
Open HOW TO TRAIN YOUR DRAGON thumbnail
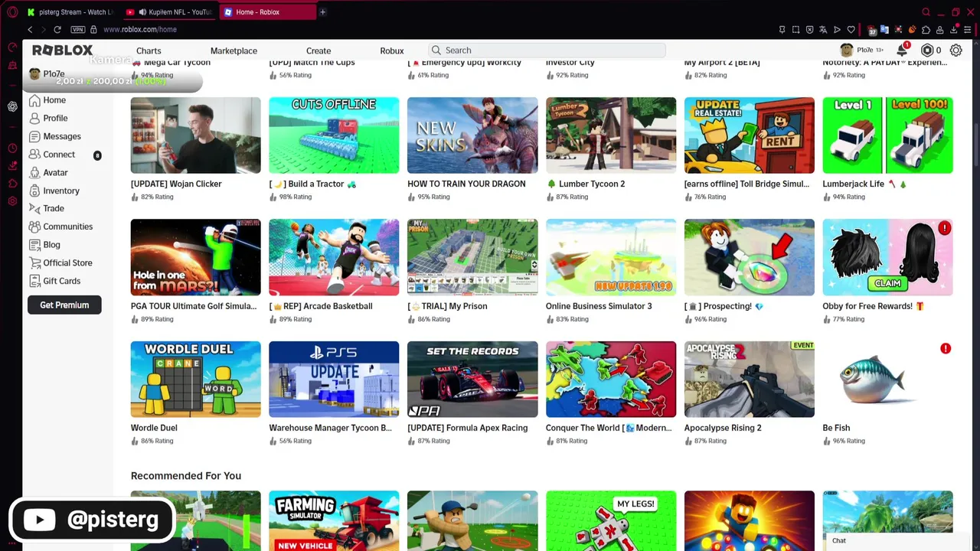472,135
